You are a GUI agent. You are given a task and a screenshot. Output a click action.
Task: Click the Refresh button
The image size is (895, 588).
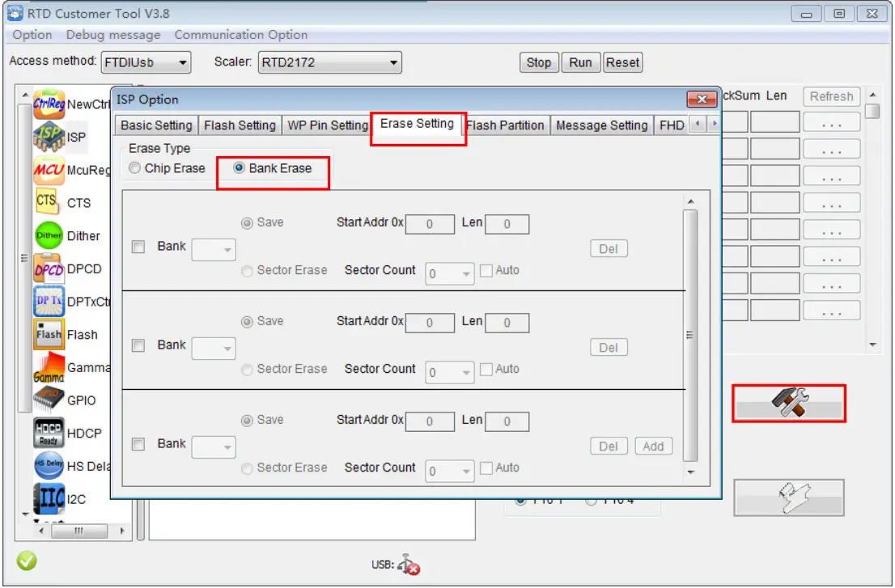tap(831, 96)
